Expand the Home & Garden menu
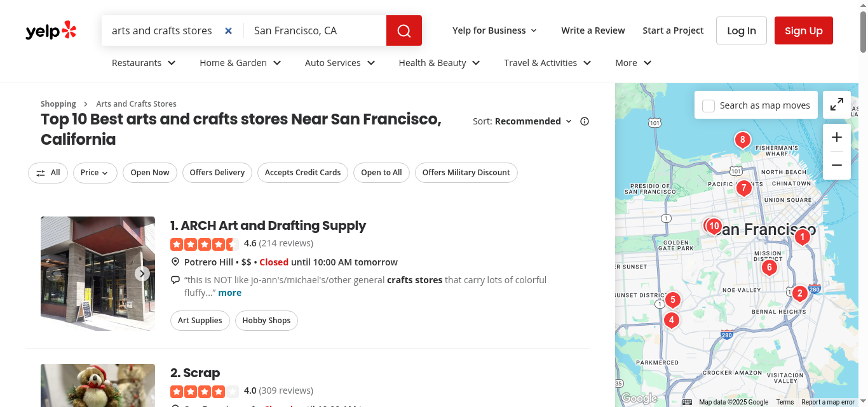The width and height of the screenshot is (868, 407). [241, 63]
